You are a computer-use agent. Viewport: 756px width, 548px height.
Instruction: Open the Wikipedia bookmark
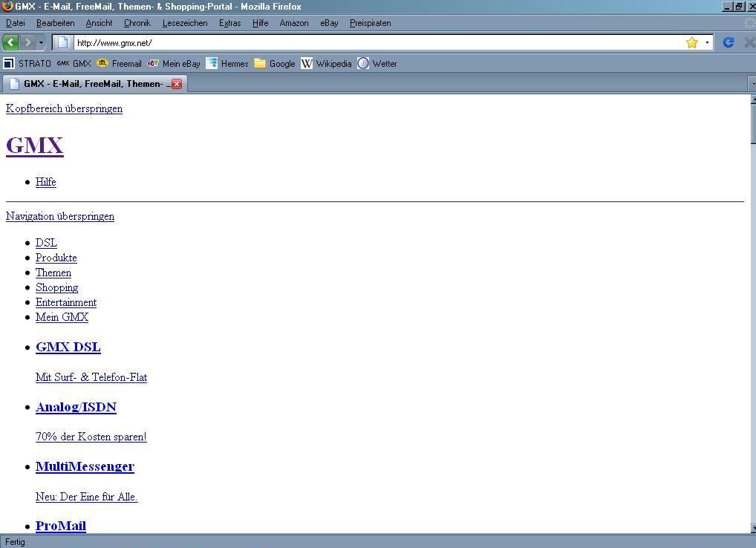click(x=326, y=64)
